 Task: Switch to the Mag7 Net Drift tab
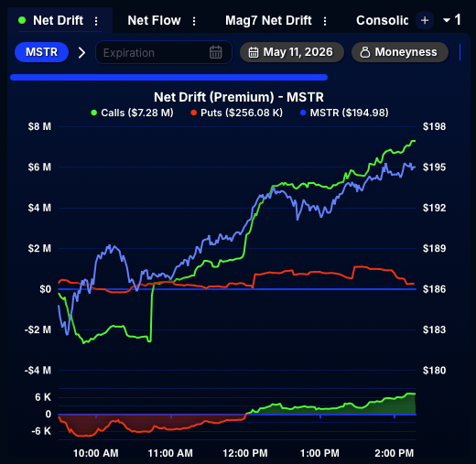(x=268, y=20)
